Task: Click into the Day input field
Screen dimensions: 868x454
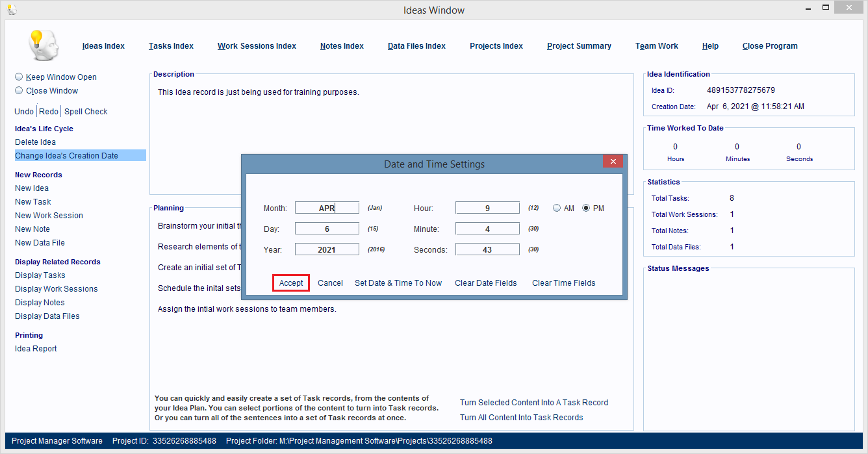Action: point(327,229)
